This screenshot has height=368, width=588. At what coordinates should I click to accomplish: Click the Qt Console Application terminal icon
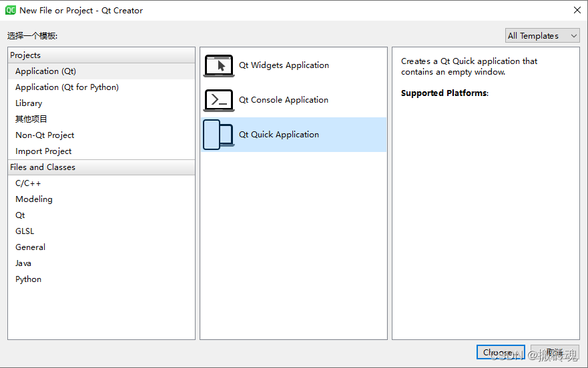(x=219, y=100)
